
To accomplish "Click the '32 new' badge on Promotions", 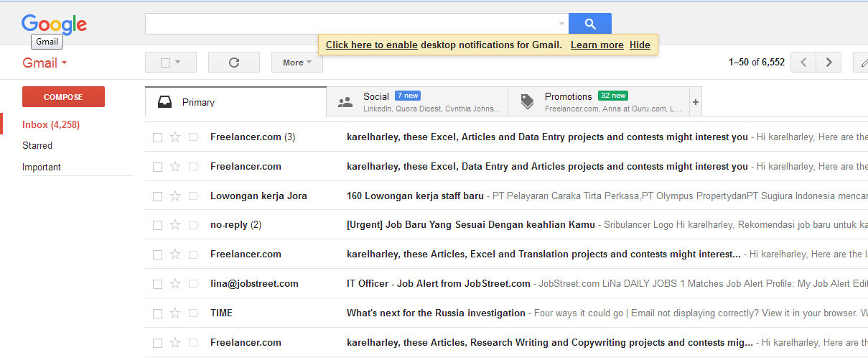I will point(613,96).
